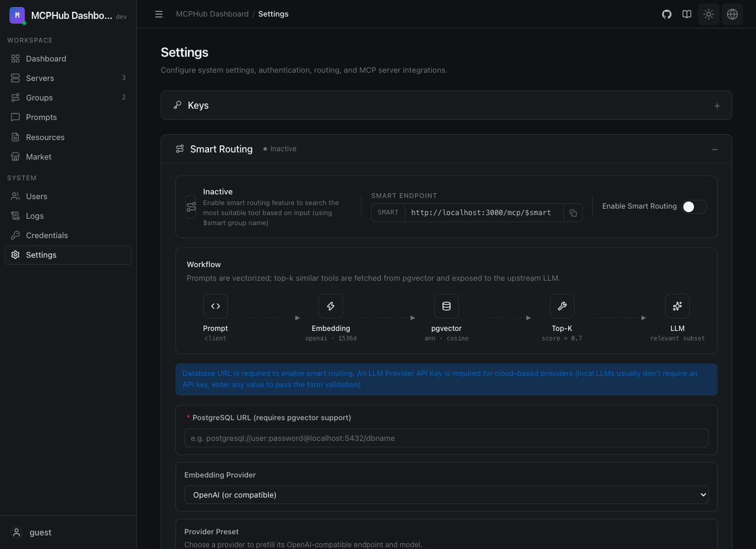
Task: Open Credentials under System
Action: click(x=68, y=235)
